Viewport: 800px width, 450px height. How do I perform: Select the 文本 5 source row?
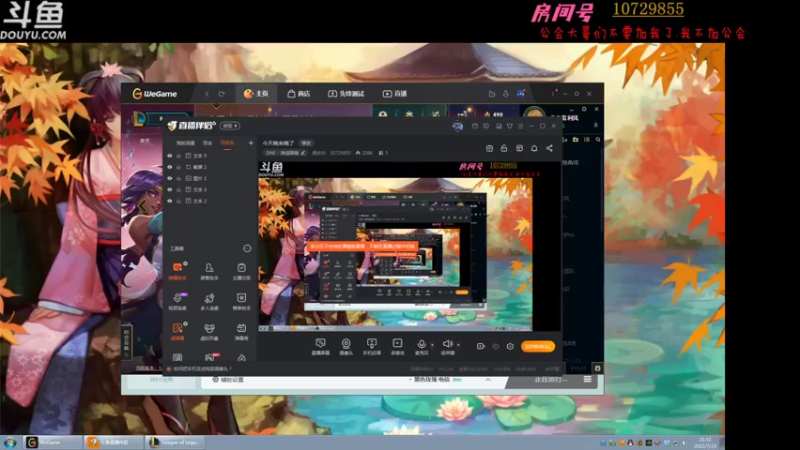pos(209,156)
